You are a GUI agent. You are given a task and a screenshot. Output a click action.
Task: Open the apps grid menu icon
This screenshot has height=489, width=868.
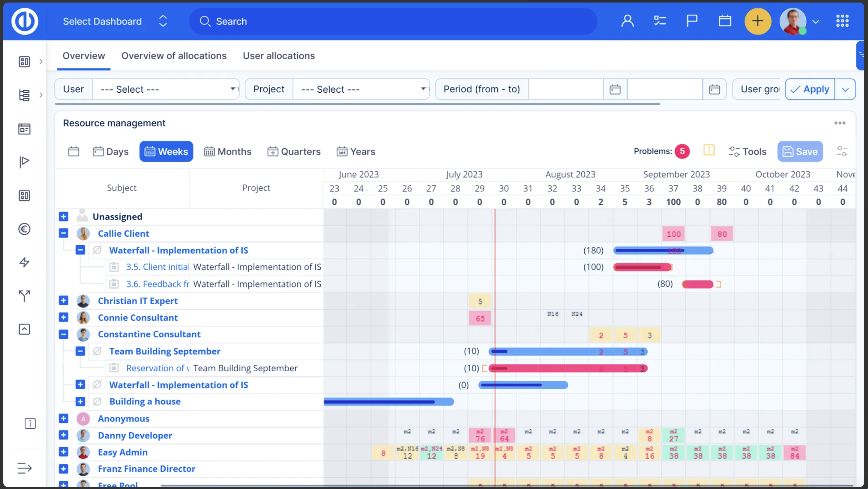point(842,21)
